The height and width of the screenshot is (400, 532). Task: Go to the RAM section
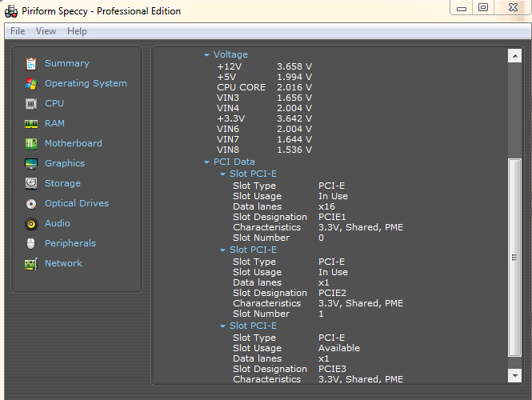coord(54,123)
